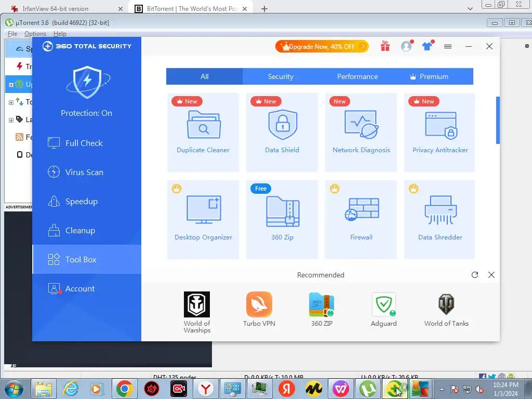Image resolution: width=532 pixels, height=399 pixels.
Task: Click the Adguard recommended app
Action: [384, 309]
